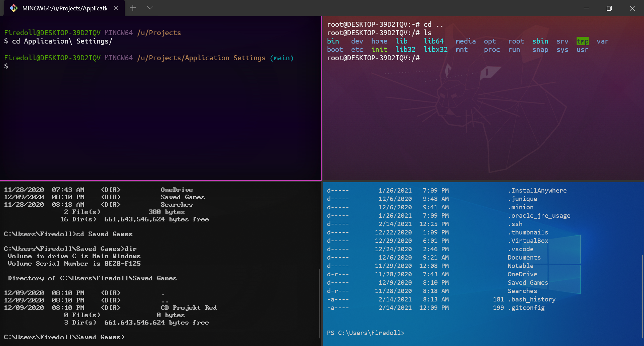Viewport: 644px width, 346px height.
Task: Select the MINGW64:/u/Projects/Applicati tab
Action: coord(64,8)
